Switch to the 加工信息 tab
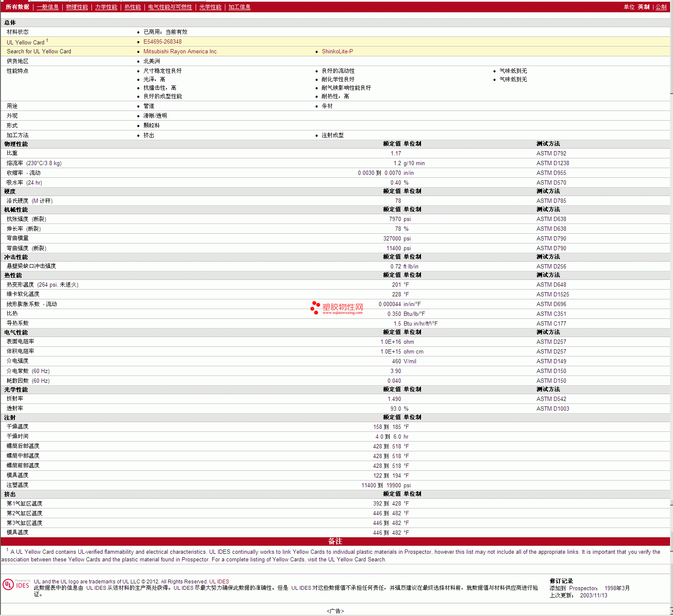The height and width of the screenshot is (616, 673). coord(239,7)
